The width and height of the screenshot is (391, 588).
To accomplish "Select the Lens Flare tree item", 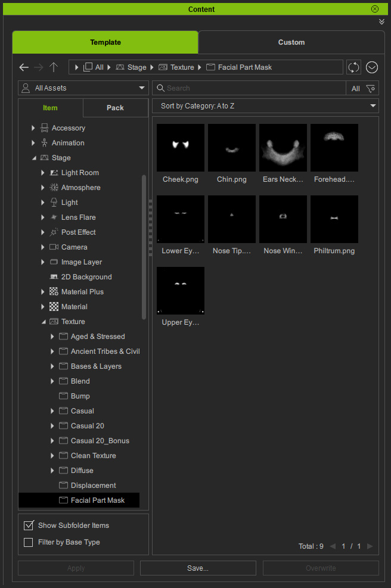I will tap(78, 217).
